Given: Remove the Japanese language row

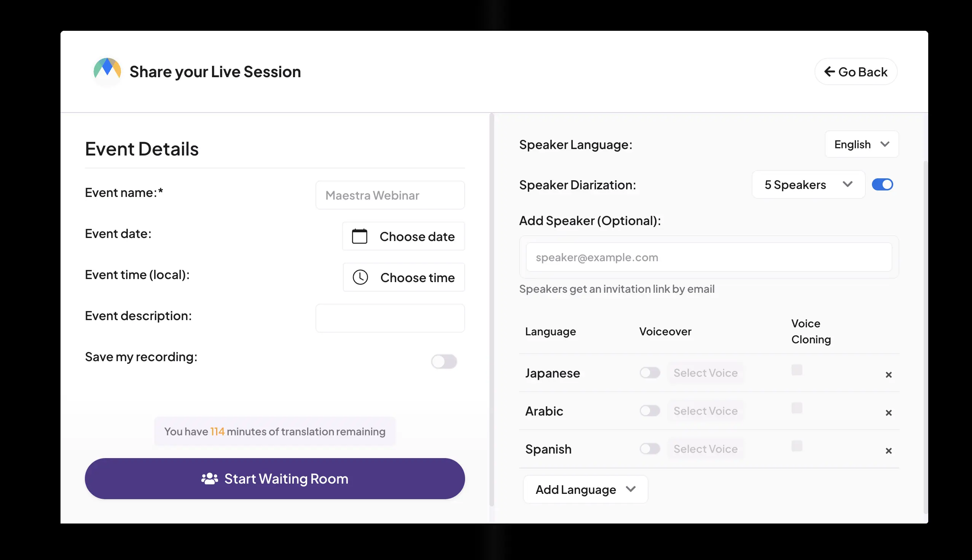Looking at the screenshot, I should [889, 374].
